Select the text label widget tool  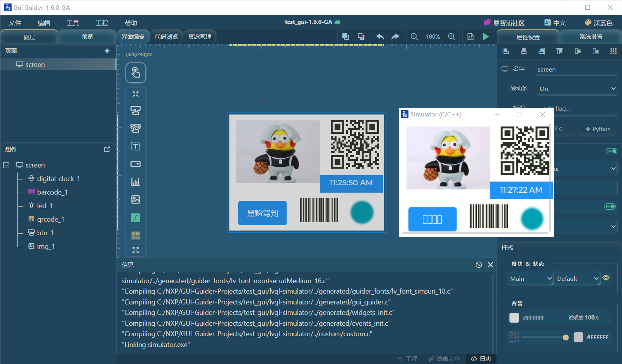point(135,146)
